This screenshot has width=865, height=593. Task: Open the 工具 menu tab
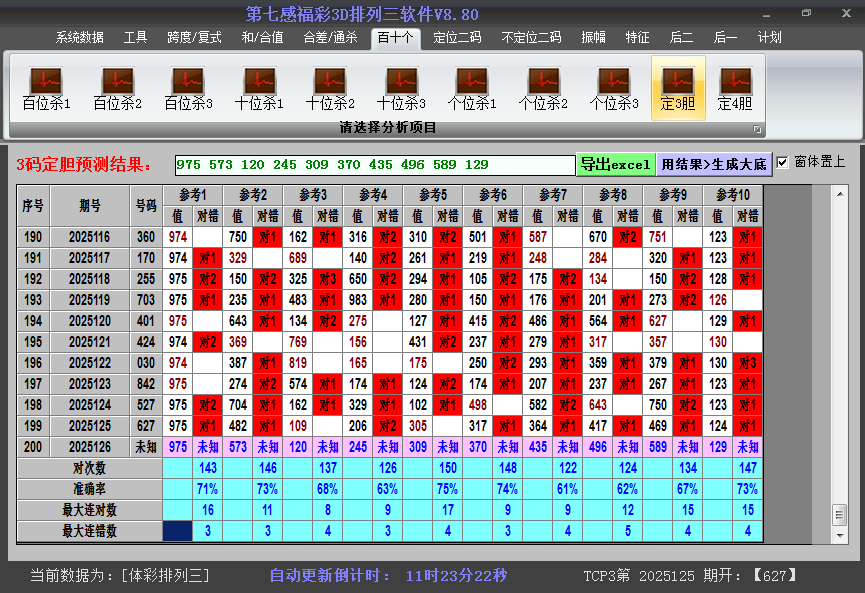[x=135, y=38]
